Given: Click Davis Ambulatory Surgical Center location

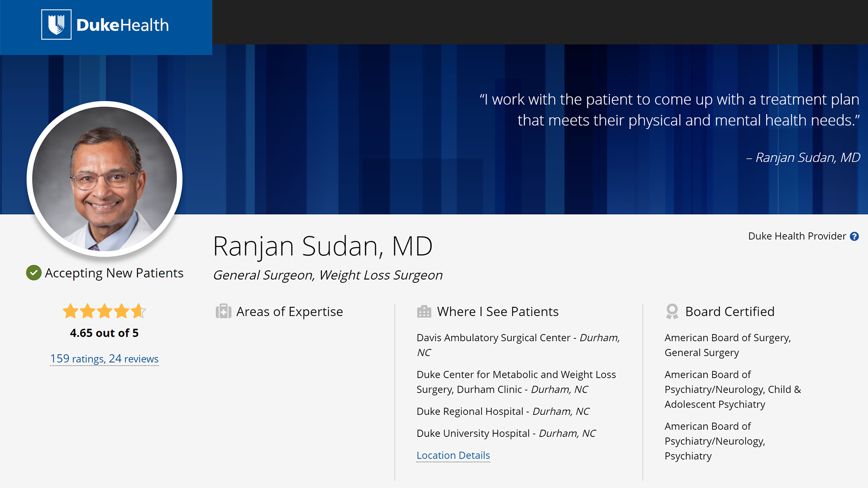Looking at the screenshot, I should pos(518,345).
